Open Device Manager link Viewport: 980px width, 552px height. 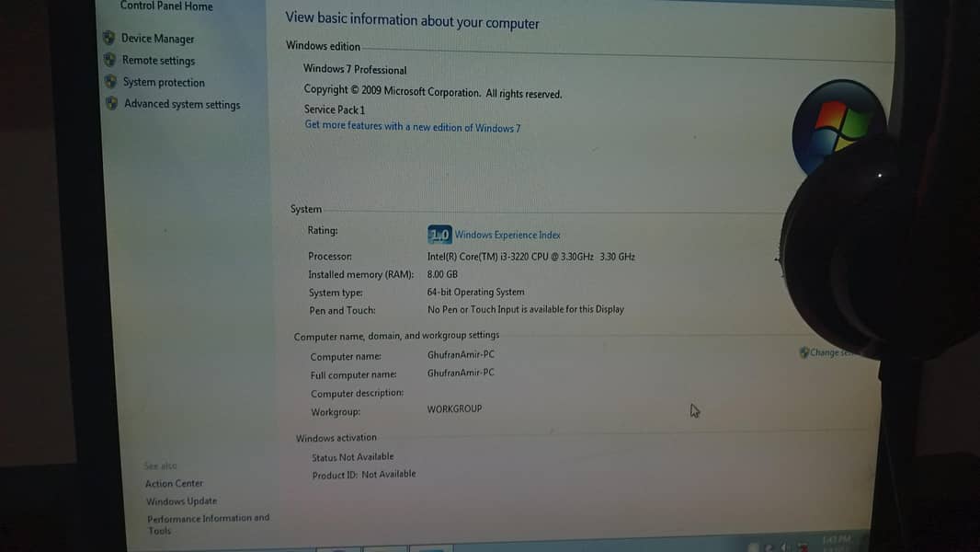click(157, 39)
